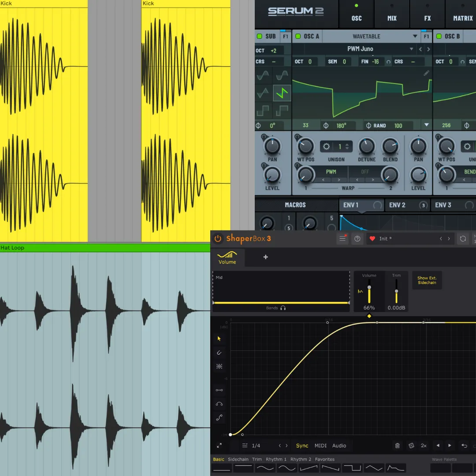Click the Volume shaper tab in ShaperBox
This screenshot has width=476, height=476.
point(227,258)
